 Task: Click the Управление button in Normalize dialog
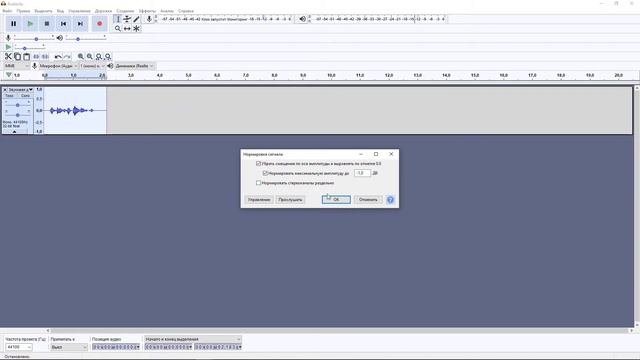259,200
